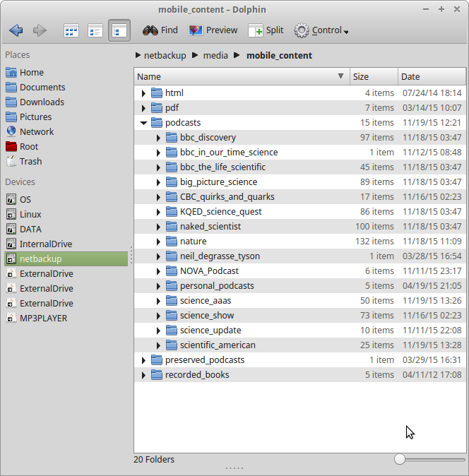Image resolution: width=469 pixels, height=476 pixels.
Task: Toggle the Preview option
Action: (x=213, y=30)
